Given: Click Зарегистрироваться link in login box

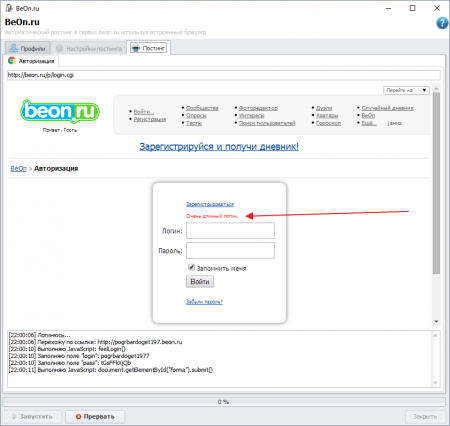Looking at the screenshot, I should [x=210, y=204].
